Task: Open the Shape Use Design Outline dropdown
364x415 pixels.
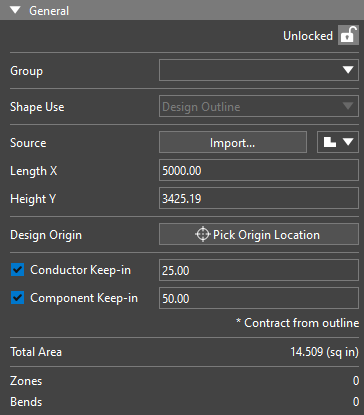Action: [259, 106]
